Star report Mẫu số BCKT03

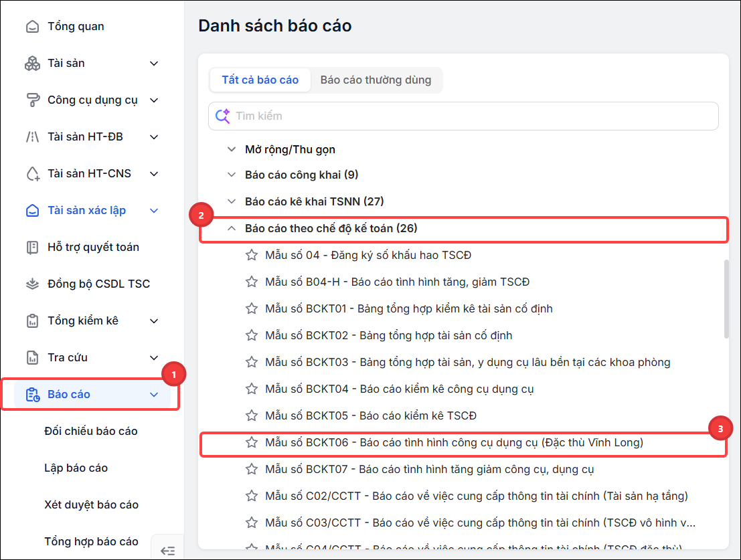pyautogui.click(x=252, y=363)
